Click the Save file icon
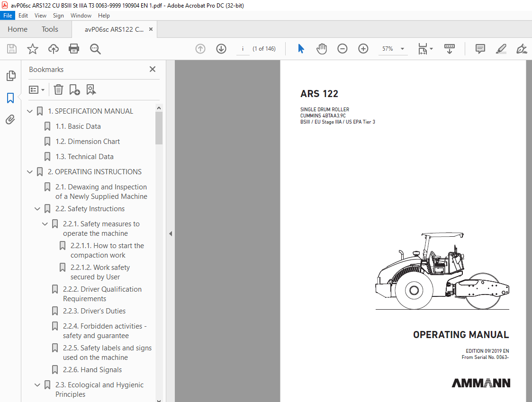Viewport: 532px width, 402px height. (x=12, y=49)
